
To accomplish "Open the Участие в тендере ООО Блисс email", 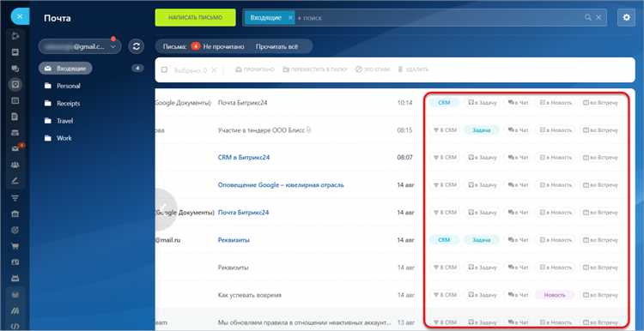I will [261, 130].
